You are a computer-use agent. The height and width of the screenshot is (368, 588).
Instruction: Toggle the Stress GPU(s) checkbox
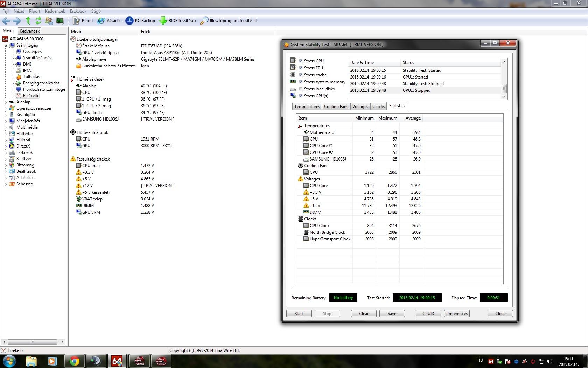coord(301,96)
